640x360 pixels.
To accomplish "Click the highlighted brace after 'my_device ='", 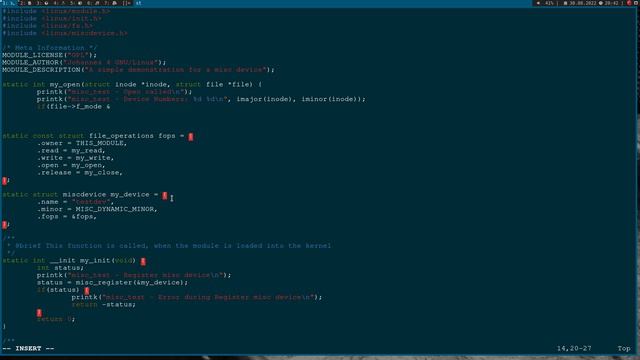I will pos(164,196).
